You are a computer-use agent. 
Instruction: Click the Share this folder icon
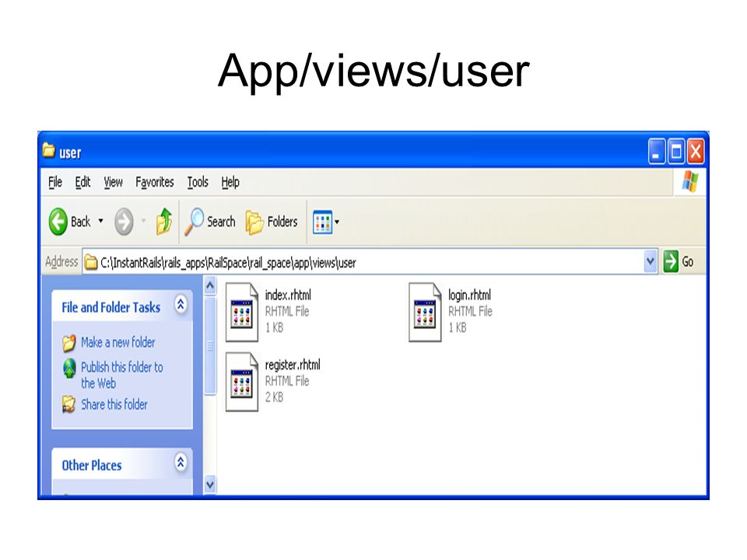(69, 404)
